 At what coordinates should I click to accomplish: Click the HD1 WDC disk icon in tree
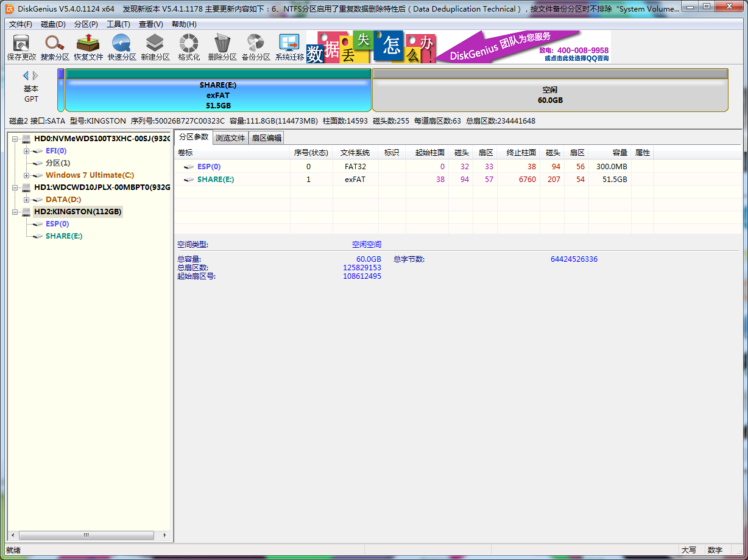[x=26, y=187]
